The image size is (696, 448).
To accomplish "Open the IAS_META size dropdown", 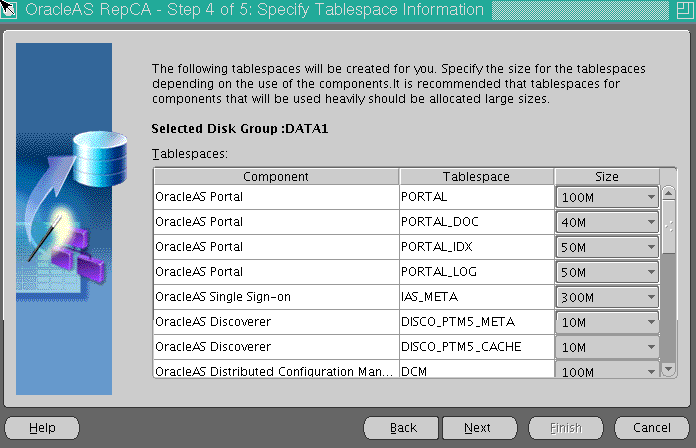I will [607, 297].
